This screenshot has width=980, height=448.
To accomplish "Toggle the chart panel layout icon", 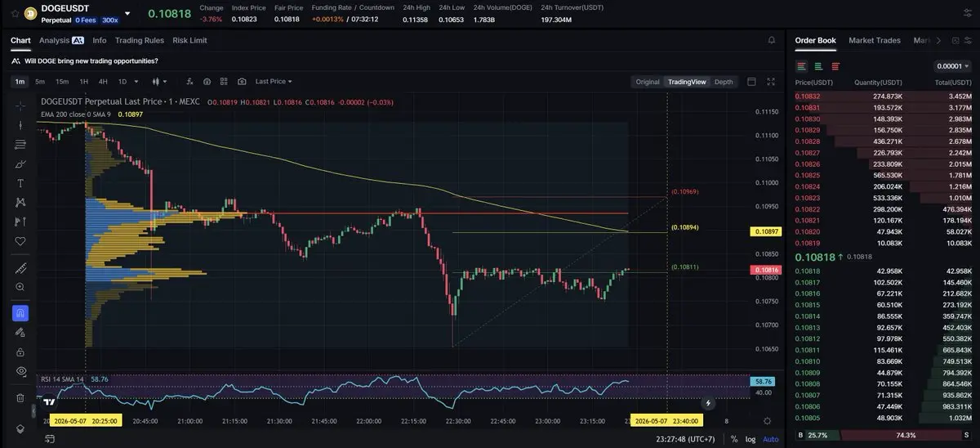I will tap(752, 82).
